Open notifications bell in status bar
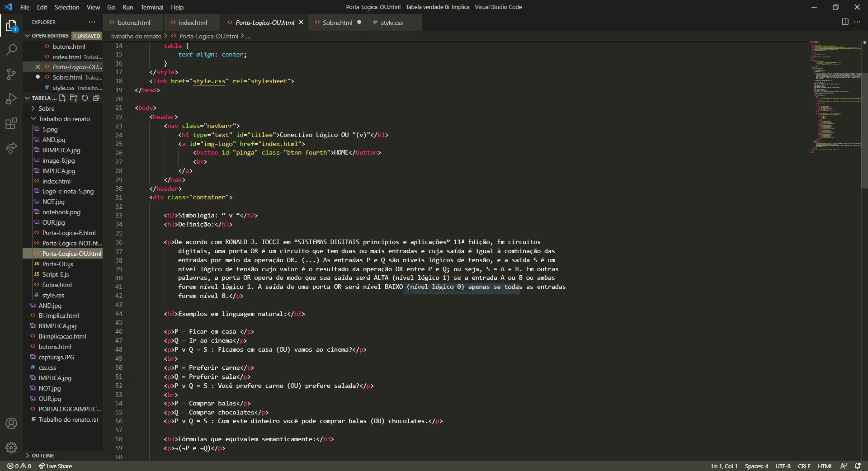The height and width of the screenshot is (471, 868). [x=858, y=466]
